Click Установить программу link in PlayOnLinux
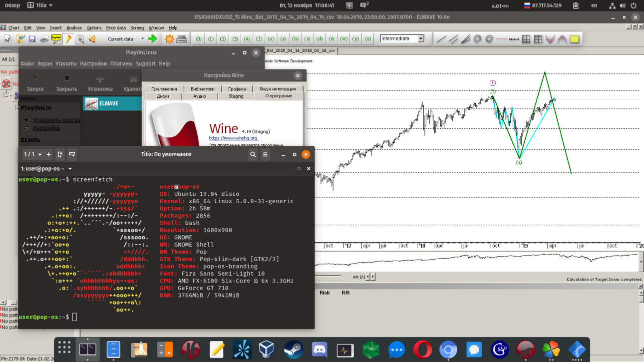 (x=56, y=120)
